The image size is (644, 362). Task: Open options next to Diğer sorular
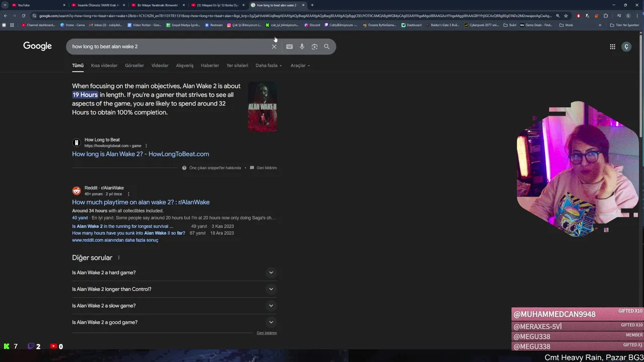[x=119, y=258]
